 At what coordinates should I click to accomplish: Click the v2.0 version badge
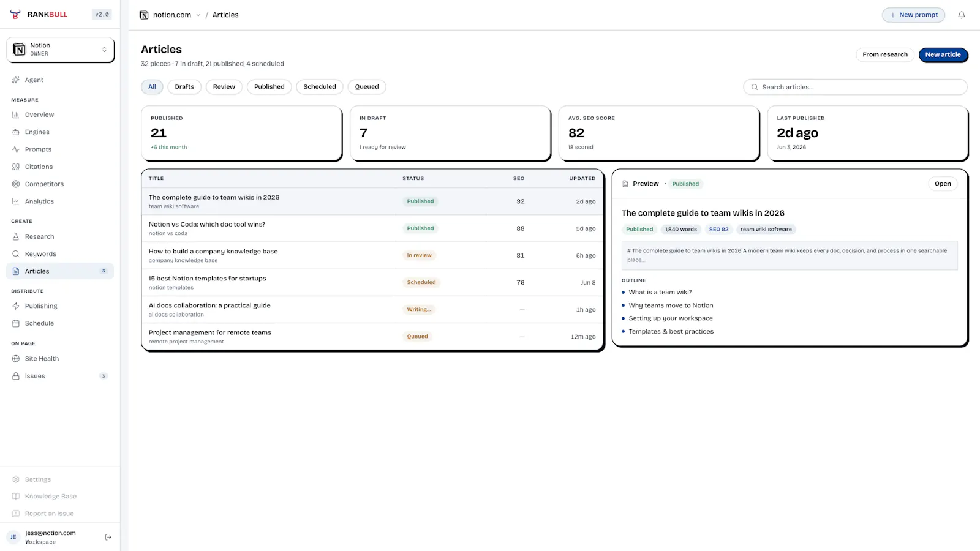click(x=102, y=14)
